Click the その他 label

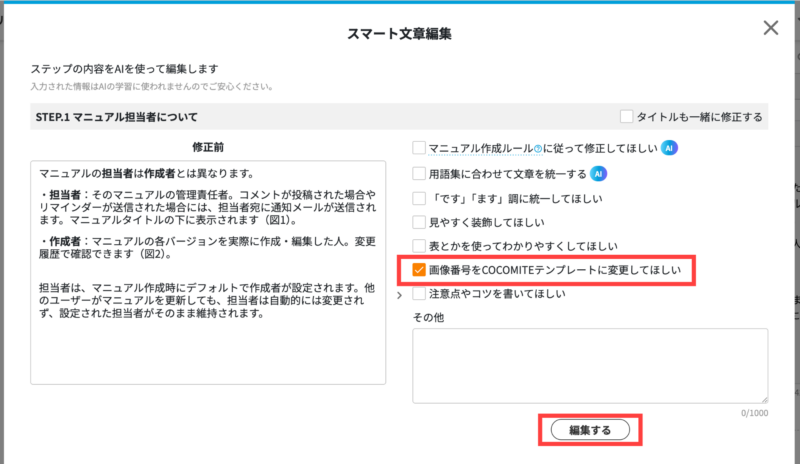point(428,318)
